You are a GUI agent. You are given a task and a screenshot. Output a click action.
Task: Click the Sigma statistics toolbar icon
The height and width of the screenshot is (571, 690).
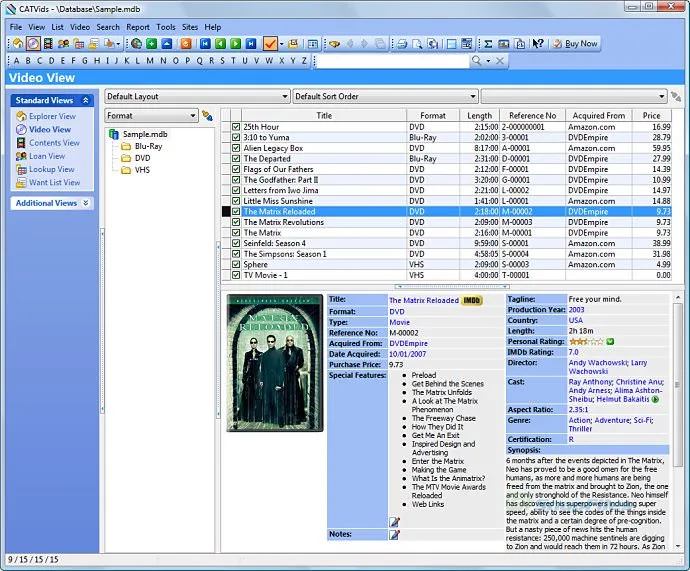coord(488,44)
